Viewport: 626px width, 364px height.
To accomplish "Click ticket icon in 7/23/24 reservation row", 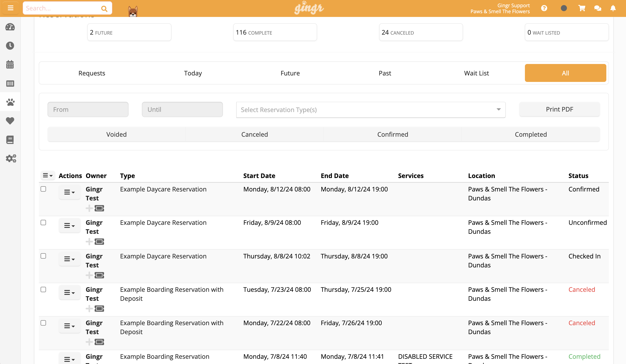I will pyautogui.click(x=99, y=308).
